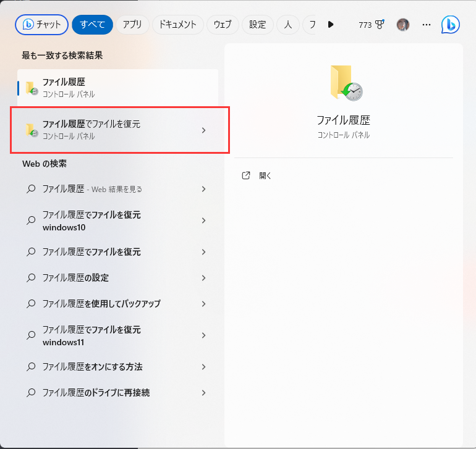Expand chevron for ファイル履歴 - Web 結果を見る

[x=203, y=189]
